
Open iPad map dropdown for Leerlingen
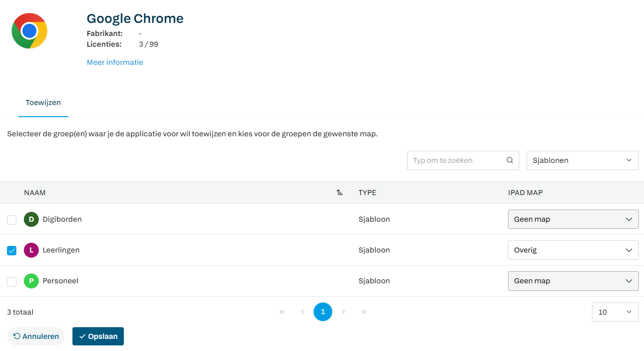click(x=573, y=250)
